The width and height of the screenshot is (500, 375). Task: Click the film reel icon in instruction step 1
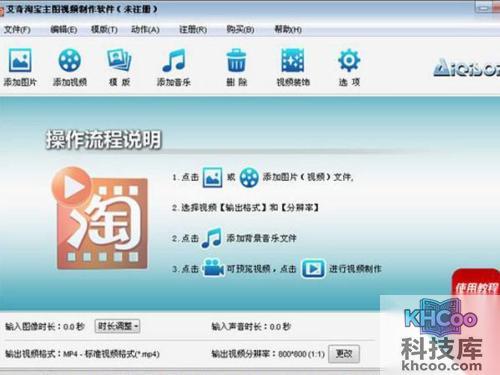249,177
